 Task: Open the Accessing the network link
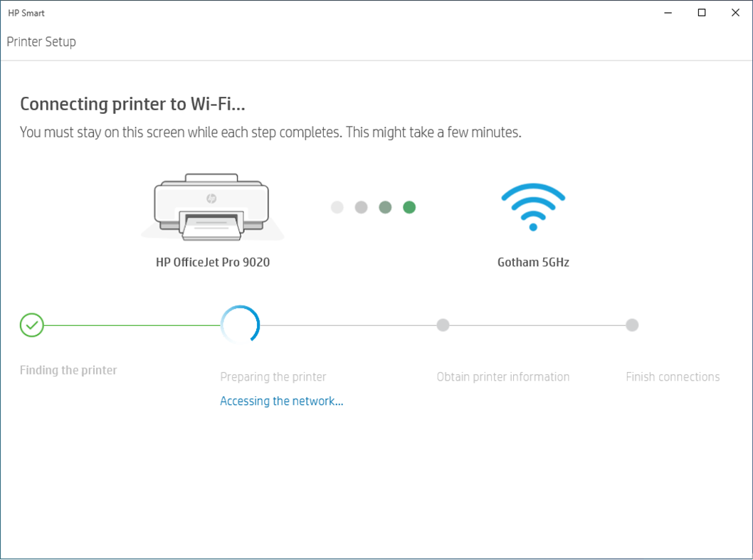click(281, 401)
